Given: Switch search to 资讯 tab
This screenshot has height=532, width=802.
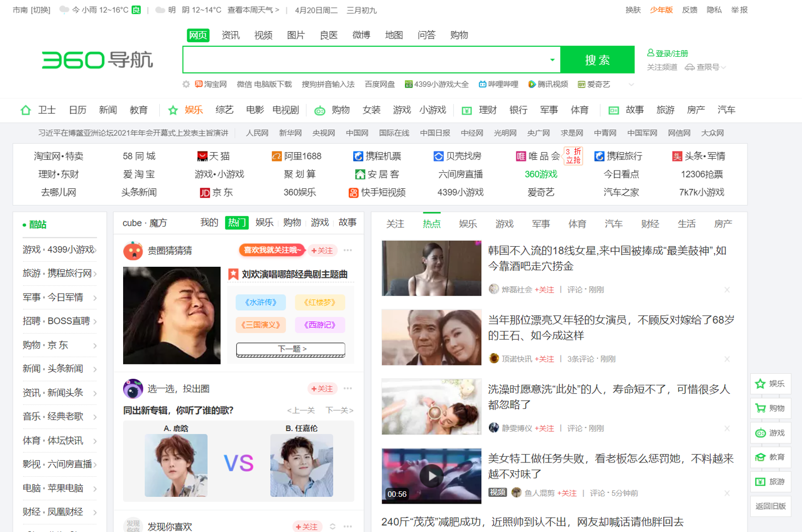Looking at the screenshot, I should pos(231,35).
